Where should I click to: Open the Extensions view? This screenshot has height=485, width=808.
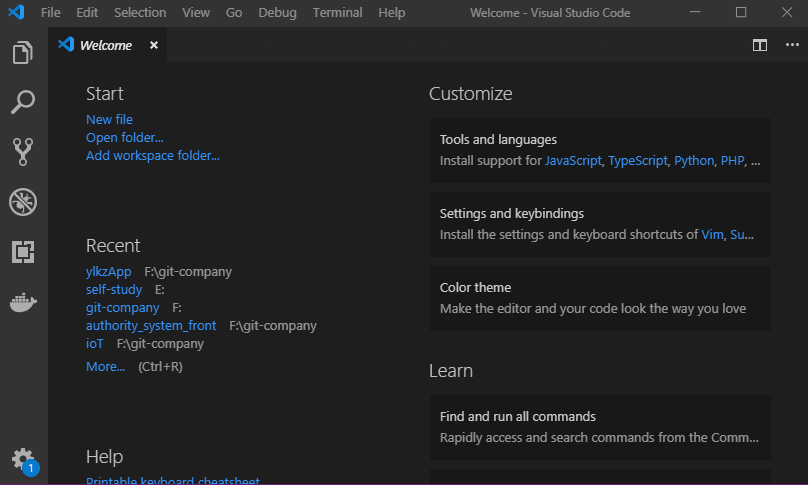23,252
